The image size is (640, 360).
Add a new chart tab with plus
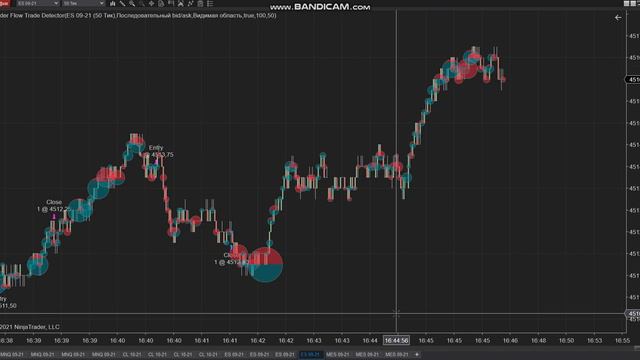coord(417,354)
